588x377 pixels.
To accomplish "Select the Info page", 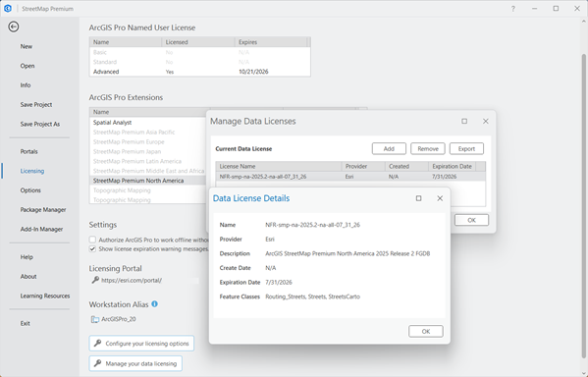I will [26, 85].
